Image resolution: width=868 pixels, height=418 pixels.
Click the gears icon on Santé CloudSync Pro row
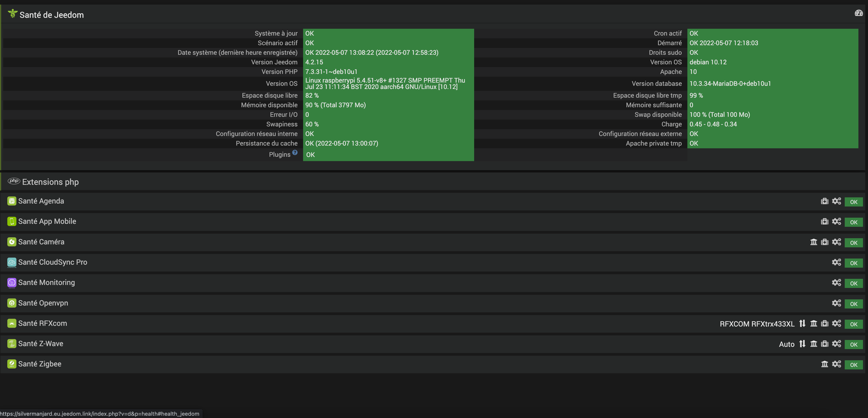[836, 262]
